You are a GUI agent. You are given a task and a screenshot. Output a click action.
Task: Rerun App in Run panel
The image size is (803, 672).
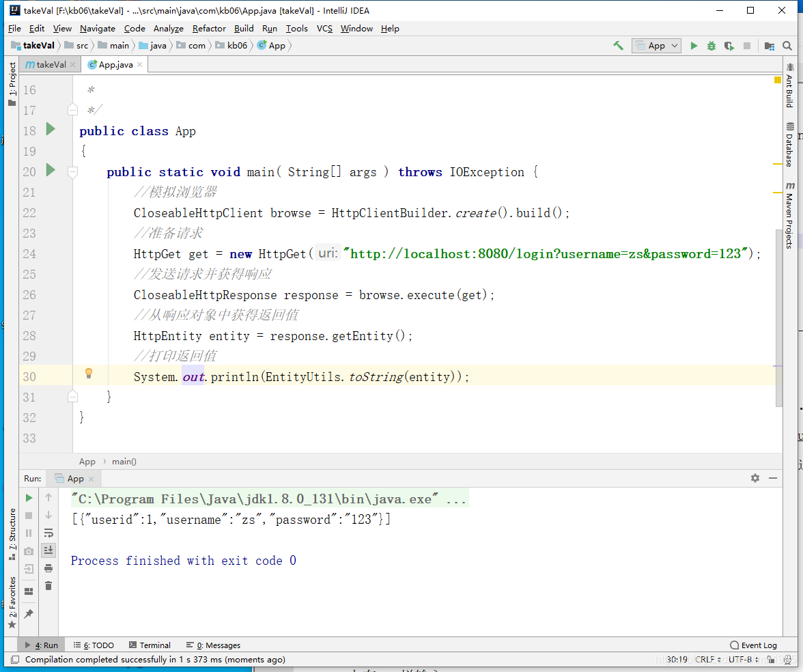tap(29, 497)
